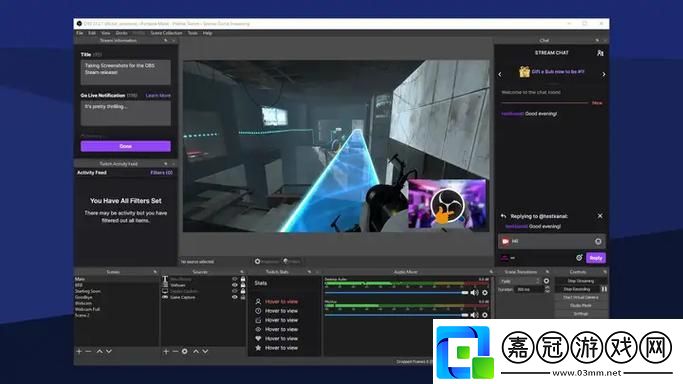Open the Tools menu
This screenshot has height=384, width=683.
click(x=193, y=33)
